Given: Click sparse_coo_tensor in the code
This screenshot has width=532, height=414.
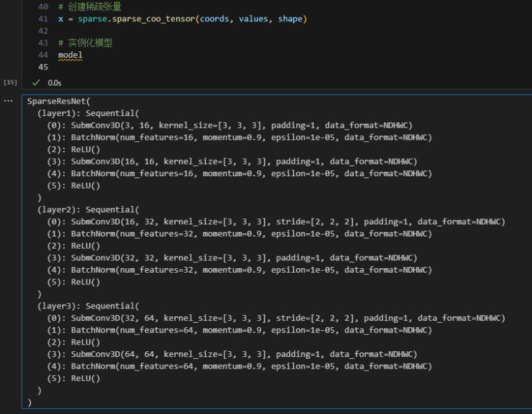Looking at the screenshot, I should (x=154, y=19).
